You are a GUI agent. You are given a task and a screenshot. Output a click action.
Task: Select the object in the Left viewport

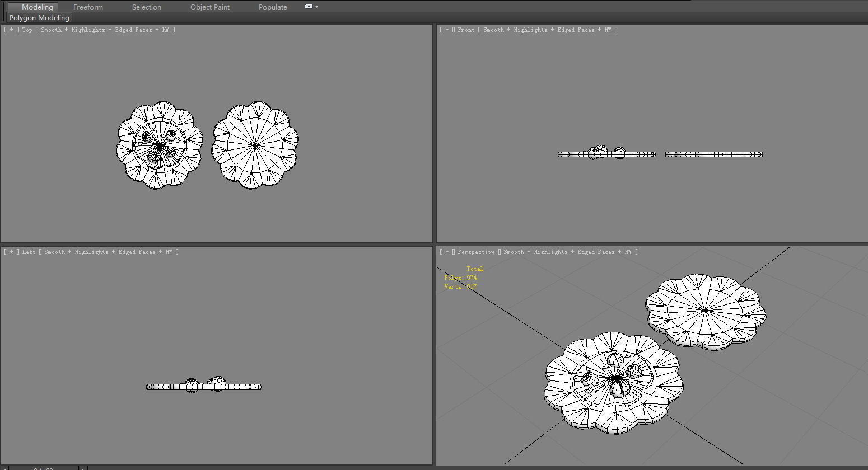(x=204, y=385)
